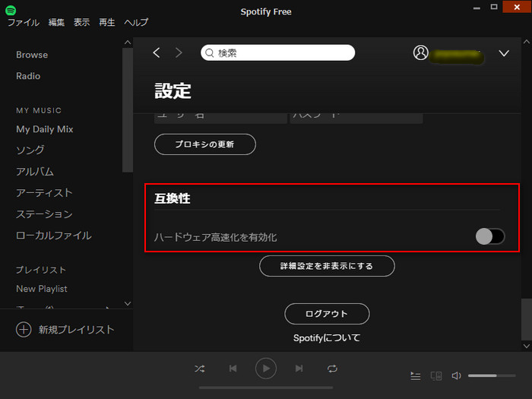Close the Spotify window
The image size is (532, 399).
pyautogui.click(x=517, y=7)
